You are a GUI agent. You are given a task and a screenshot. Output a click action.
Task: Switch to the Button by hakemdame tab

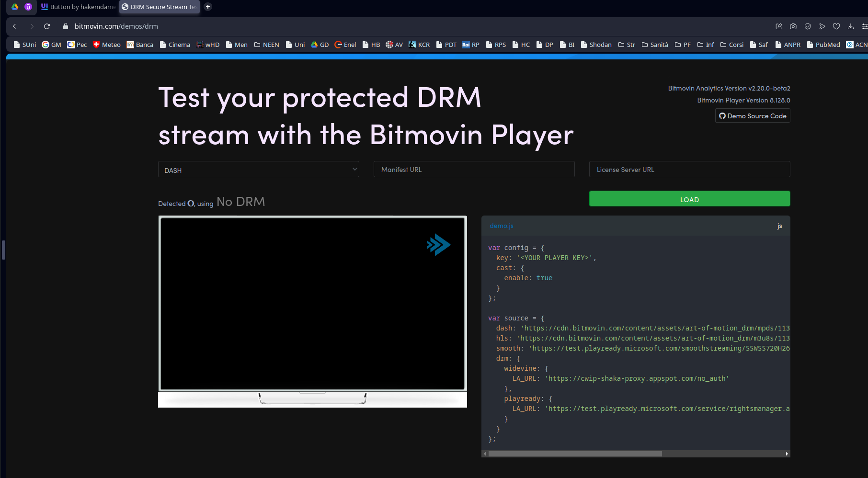pyautogui.click(x=78, y=7)
